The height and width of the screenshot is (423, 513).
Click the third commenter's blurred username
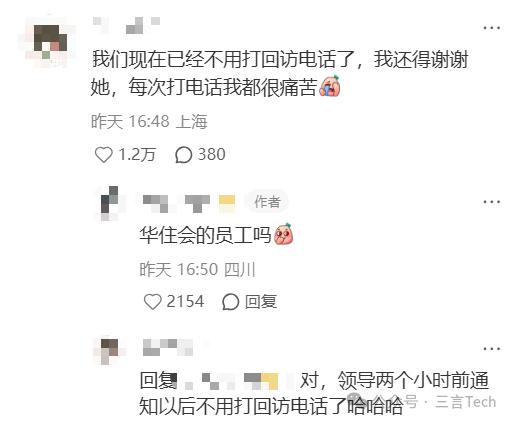[168, 348]
